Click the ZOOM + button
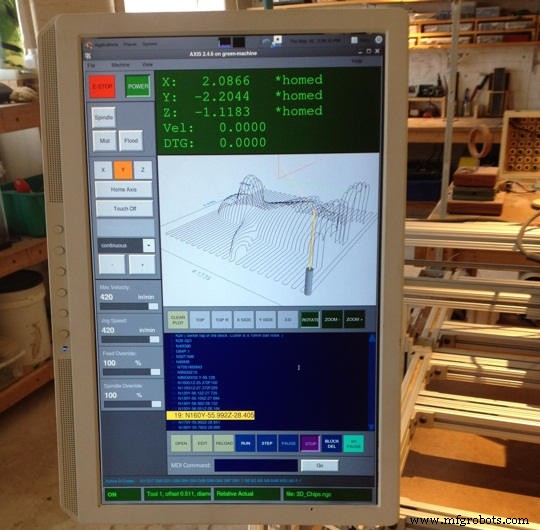540x530 pixels. [354, 319]
